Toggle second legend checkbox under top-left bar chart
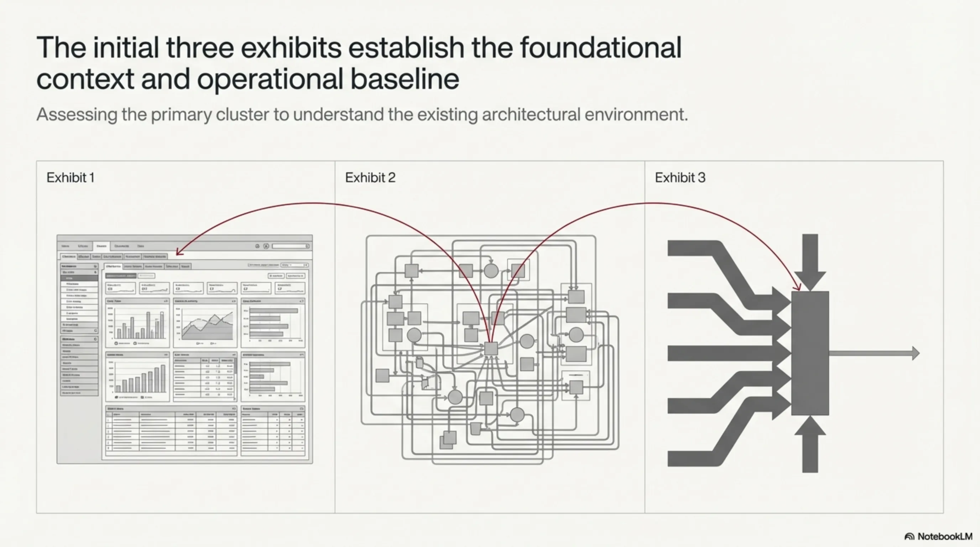This screenshot has height=547, width=980. point(135,343)
